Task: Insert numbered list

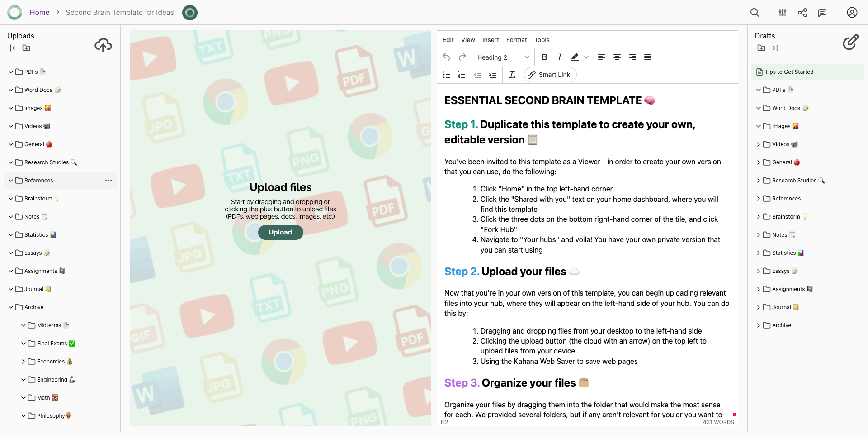Action: [462, 75]
